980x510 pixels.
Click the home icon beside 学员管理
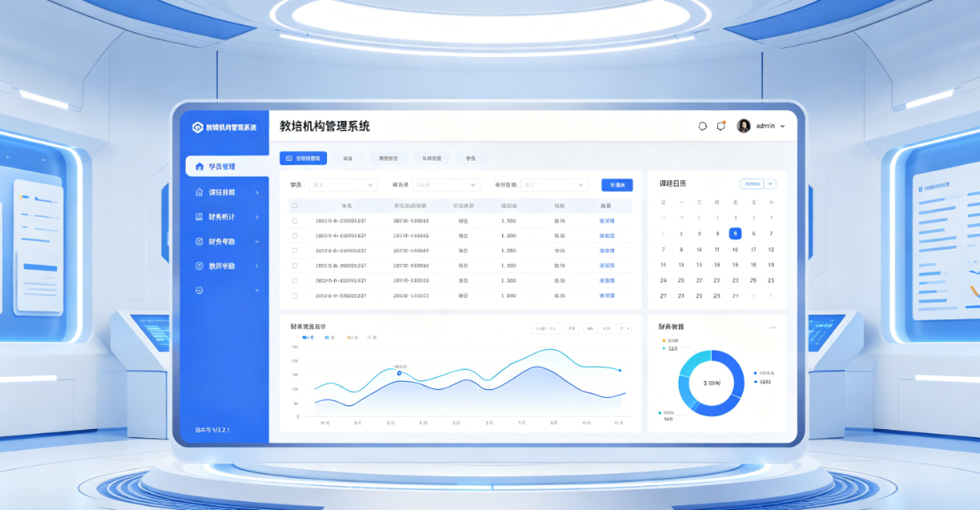[x=199, y=166]
